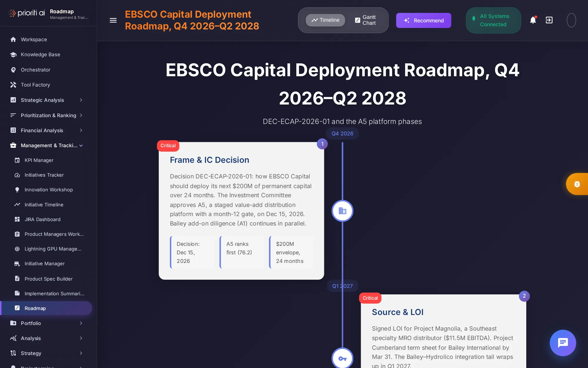The width and height of the screenshot is (588, 368).
Task: Open the chat bubble button
Action: [563, 343]
